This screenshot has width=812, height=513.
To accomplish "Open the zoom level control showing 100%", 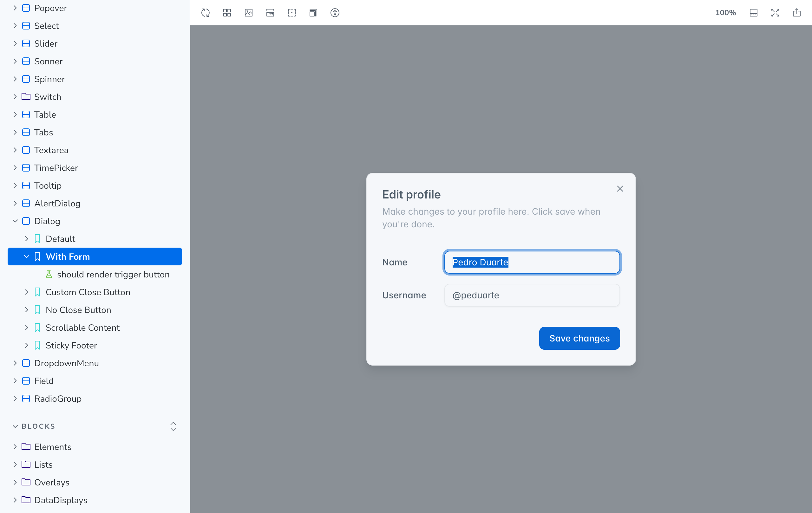I will [x=726, y=12].
